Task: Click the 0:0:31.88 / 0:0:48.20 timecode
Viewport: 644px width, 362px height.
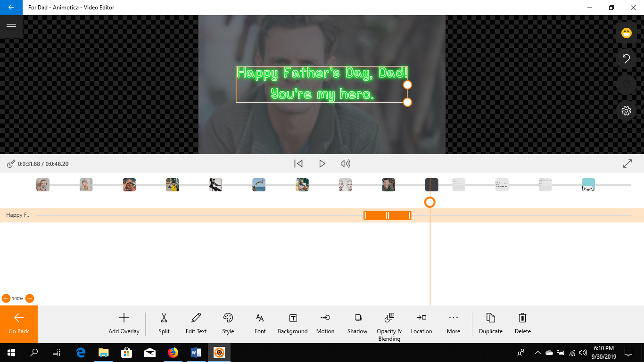Action: click(43, 164)
